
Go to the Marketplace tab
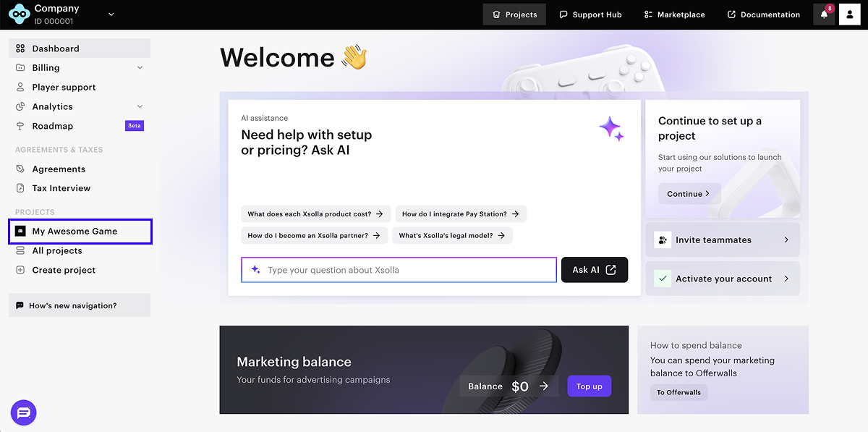[x=673, y=14]
